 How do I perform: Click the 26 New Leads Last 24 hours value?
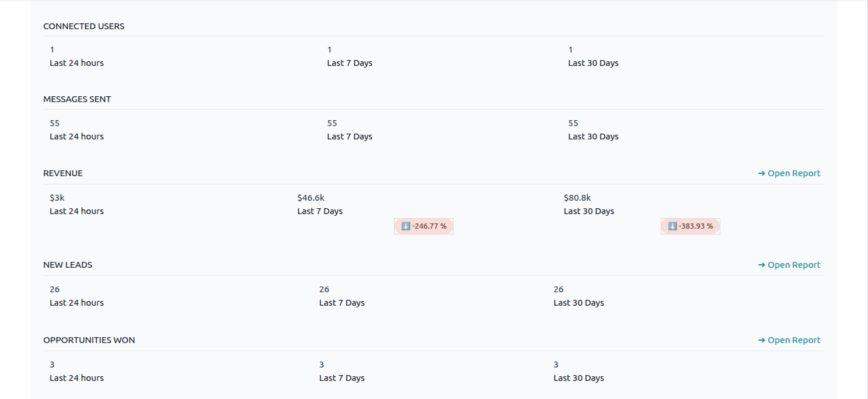coord(54,289)
